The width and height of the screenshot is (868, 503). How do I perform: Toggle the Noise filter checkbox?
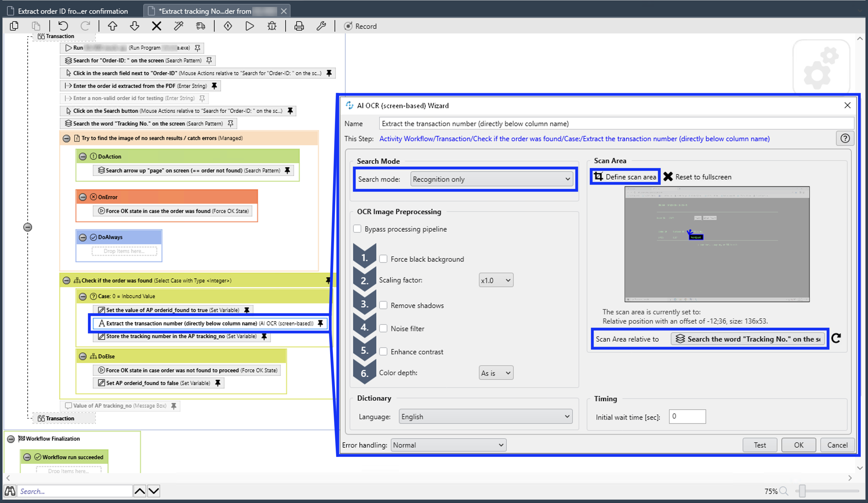click(383, 329)
